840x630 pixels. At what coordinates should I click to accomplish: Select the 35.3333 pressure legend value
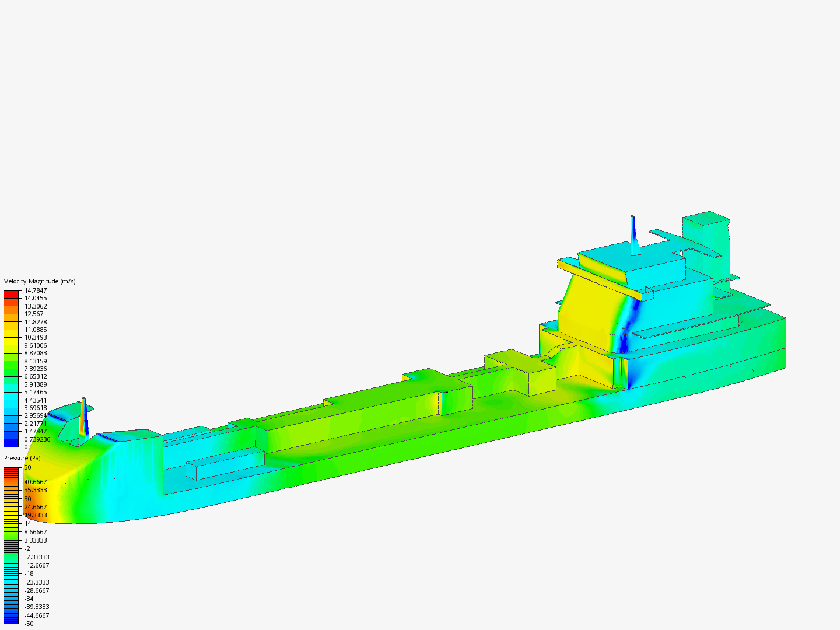pyautogui.click(x=36, y=490)
